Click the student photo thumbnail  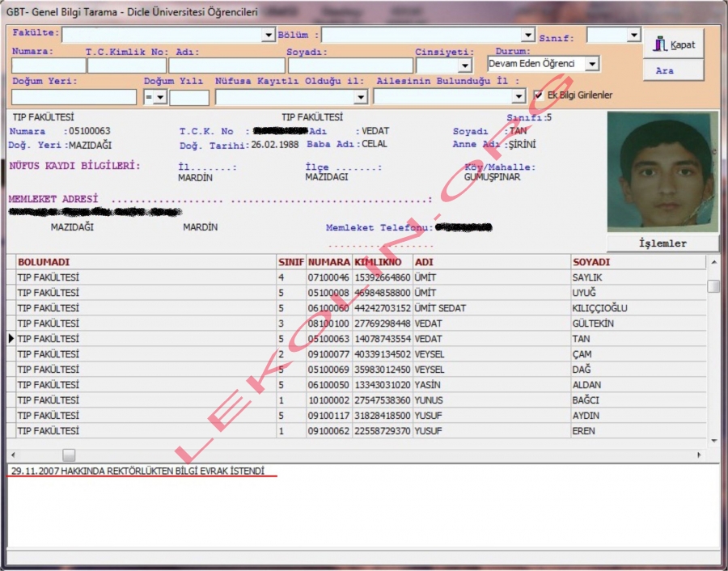pyautogui.click(x=662, y=171)
